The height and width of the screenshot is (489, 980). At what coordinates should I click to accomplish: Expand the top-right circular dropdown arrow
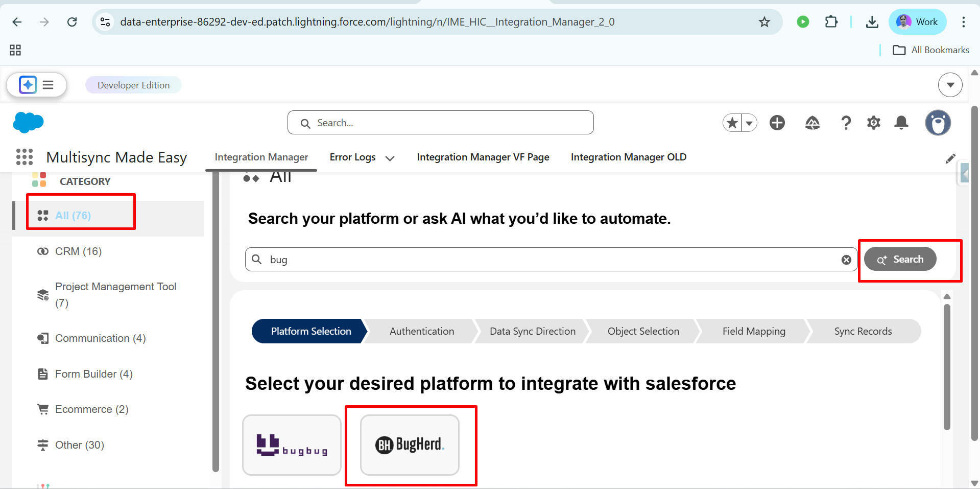point(950,85)
